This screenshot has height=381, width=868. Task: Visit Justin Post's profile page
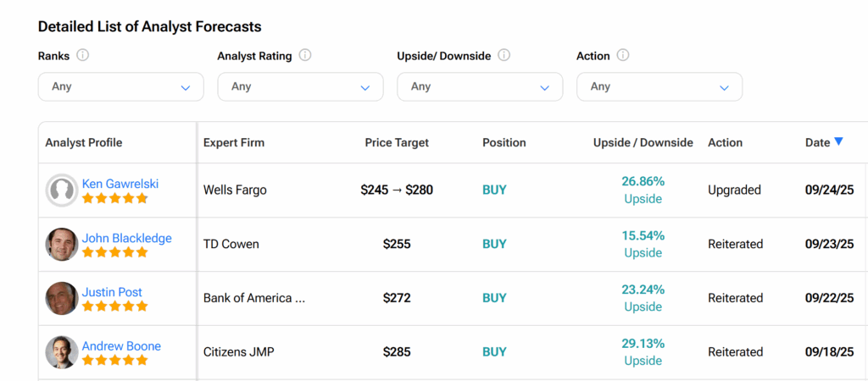(112, 292)
